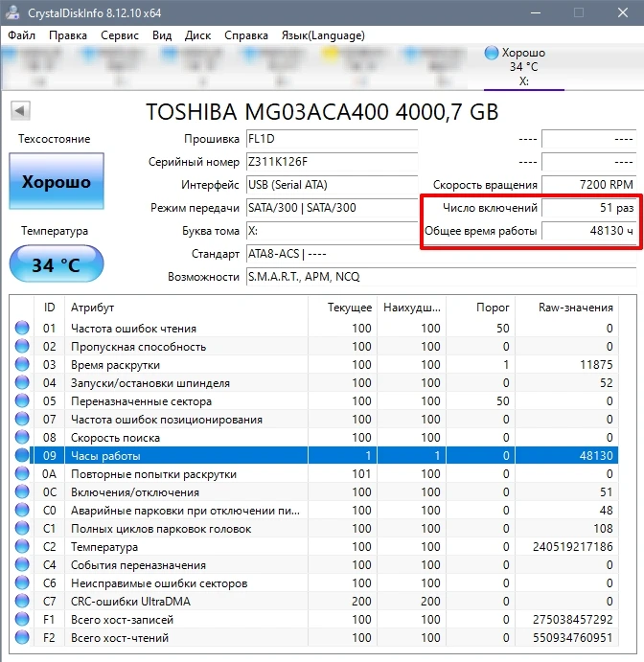
Task: Open the Язык(Language) menu
Action: coord(323,35)
